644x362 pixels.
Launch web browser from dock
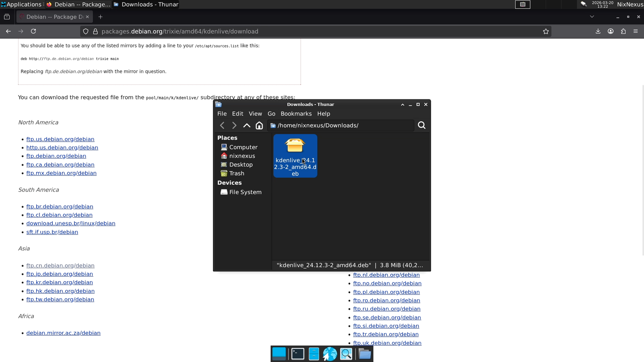tap(330, 354)
